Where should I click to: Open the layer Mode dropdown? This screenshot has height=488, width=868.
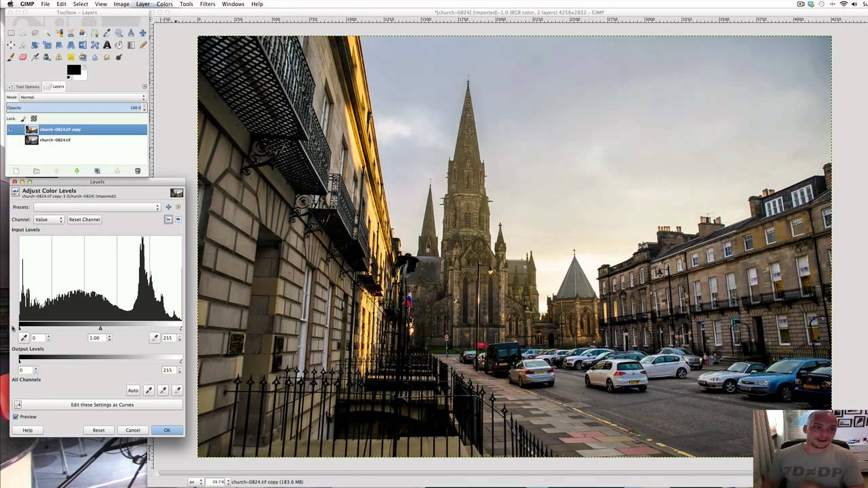click(x=82, y=97)
